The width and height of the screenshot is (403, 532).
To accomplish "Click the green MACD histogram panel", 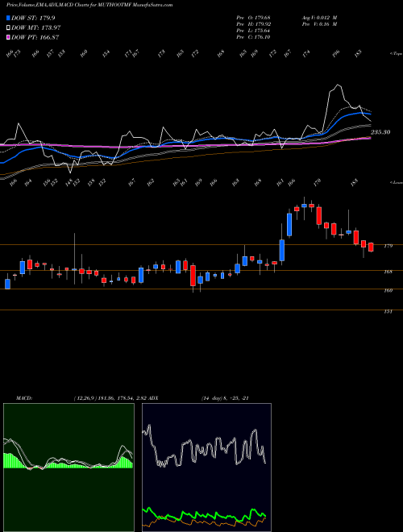I will (69, 468).
